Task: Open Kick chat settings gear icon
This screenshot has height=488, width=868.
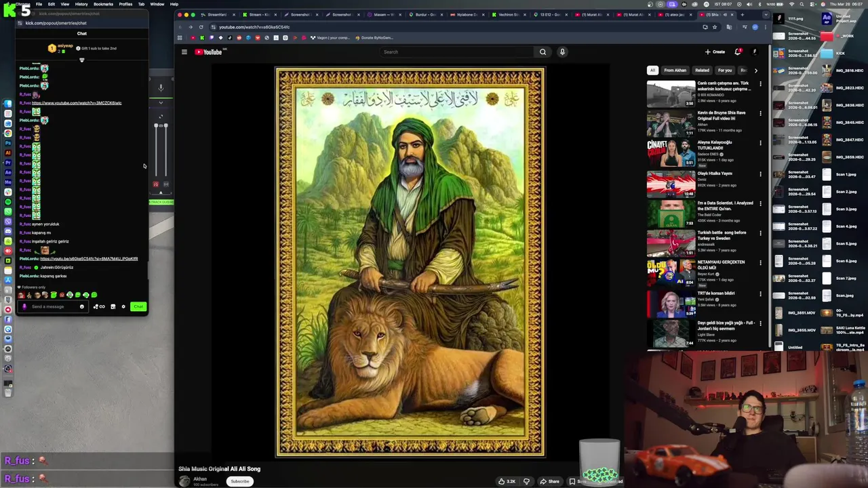Action: [123, 306]
